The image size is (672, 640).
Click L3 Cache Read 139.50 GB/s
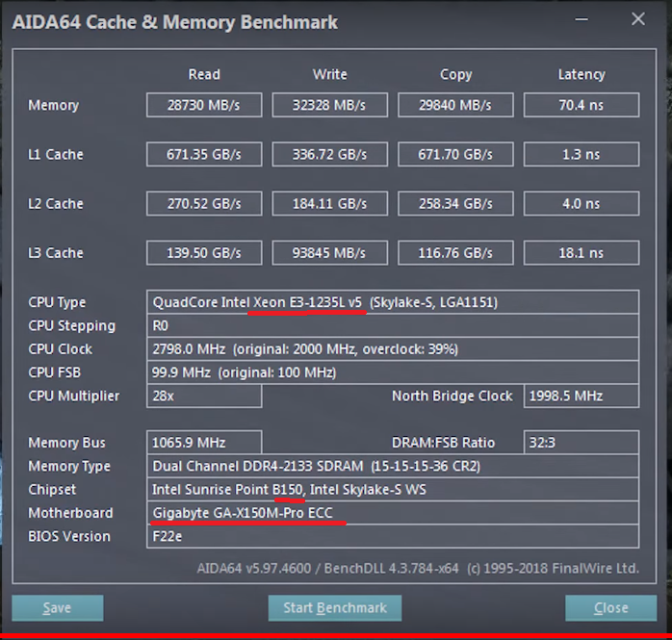(x=204, y=253)
